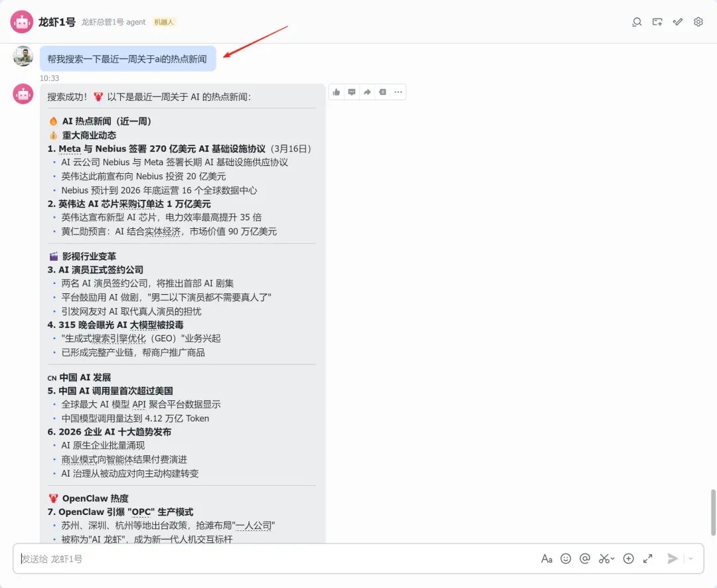This screenshot has height=588, width=717.
Task: Click underlined API text
Action: (139, 404)
